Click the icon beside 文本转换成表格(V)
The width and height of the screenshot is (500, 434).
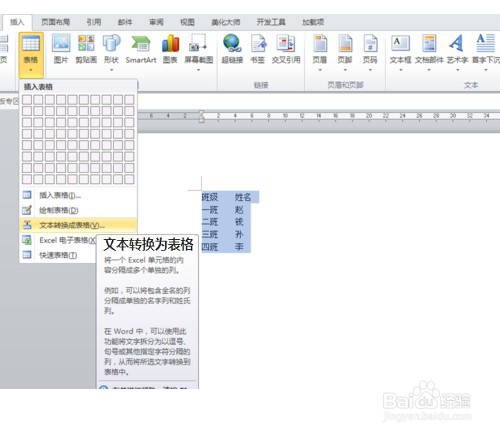click(27, 225)
